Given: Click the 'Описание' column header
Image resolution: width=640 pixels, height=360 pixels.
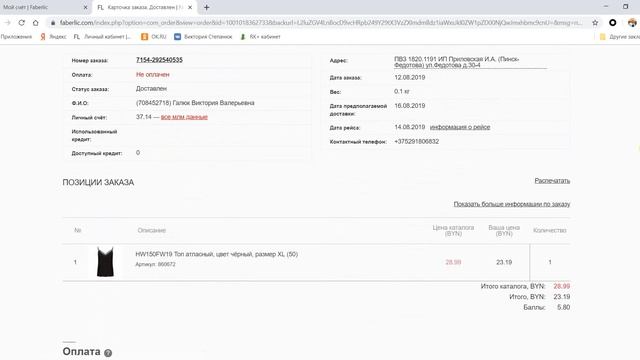Looking at the screenshot, I should click(151, 230).
